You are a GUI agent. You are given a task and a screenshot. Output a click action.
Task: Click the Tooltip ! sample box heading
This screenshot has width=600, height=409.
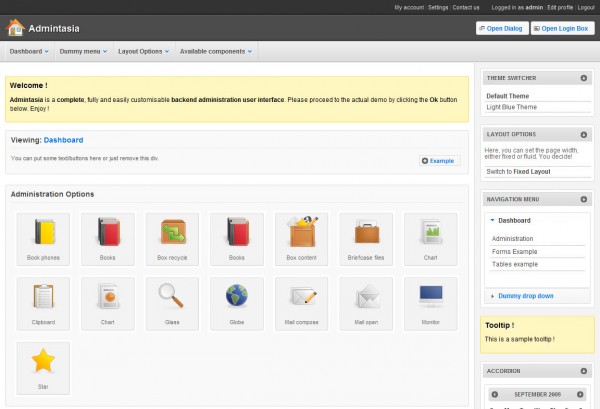click(x=499, y=325)
